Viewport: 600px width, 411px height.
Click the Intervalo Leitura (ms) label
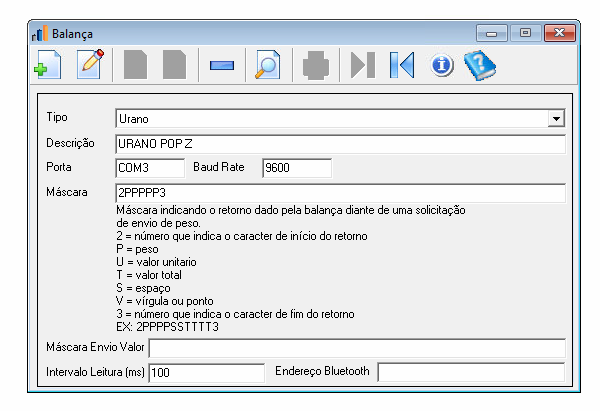(x=95, y=372)
